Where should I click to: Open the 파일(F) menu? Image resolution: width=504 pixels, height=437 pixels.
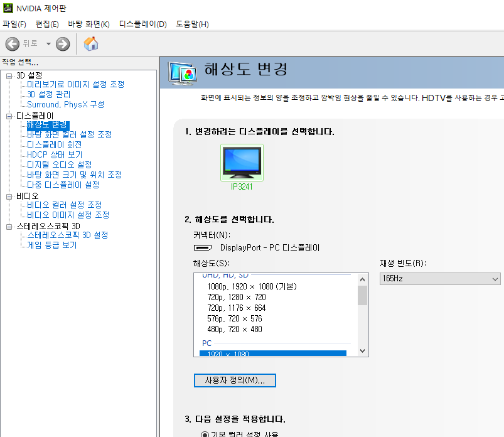(14, 24)
